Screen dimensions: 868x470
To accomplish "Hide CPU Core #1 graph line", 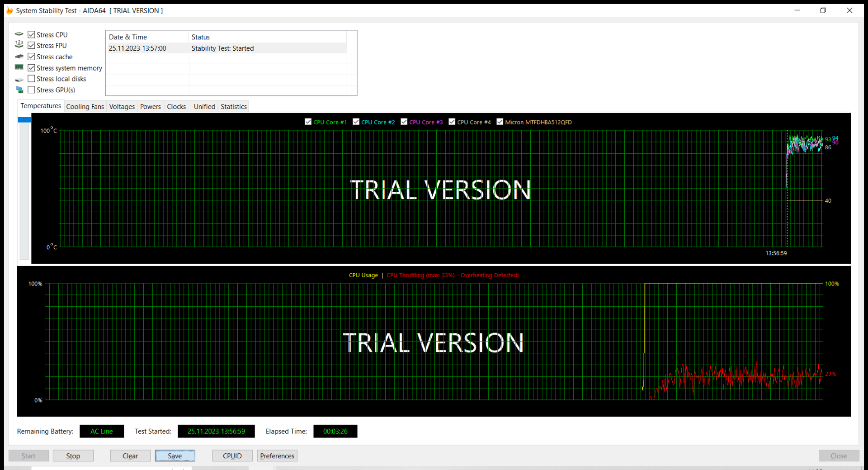I will click(308, 122).
